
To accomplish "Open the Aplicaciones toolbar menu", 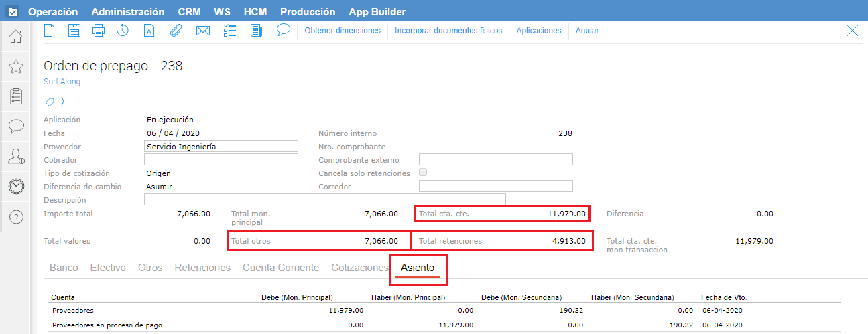I will pos(538,31).
